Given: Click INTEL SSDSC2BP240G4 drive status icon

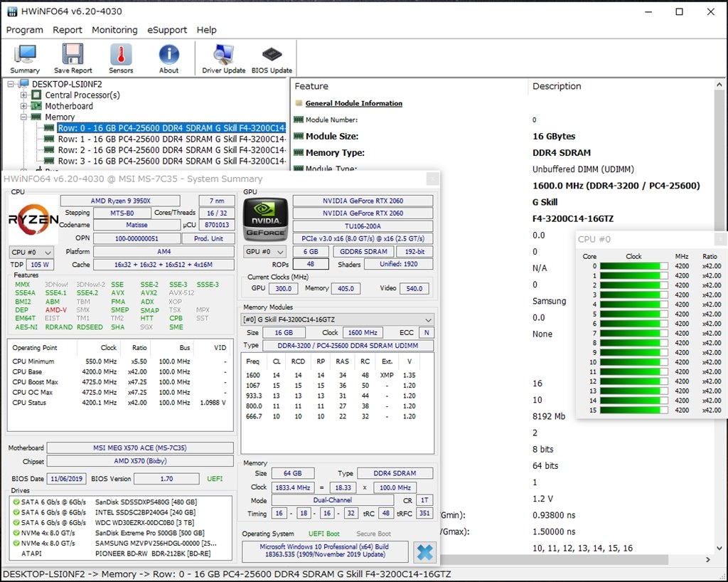Looking at the screenshot, I should click(16, 512).
